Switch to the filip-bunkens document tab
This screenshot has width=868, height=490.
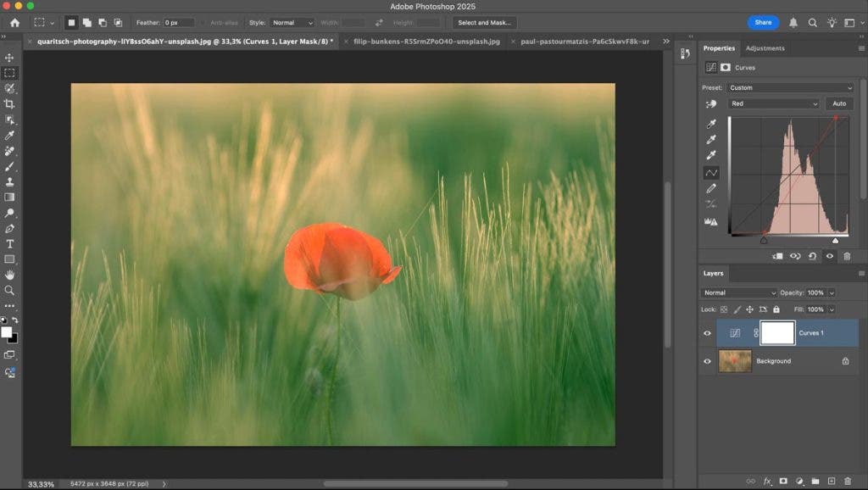(x=426, y=41)
